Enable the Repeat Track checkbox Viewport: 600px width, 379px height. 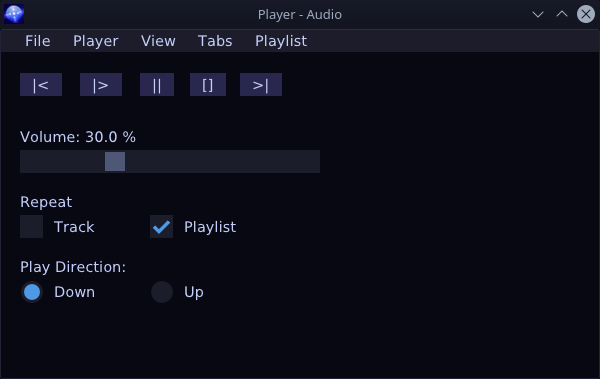[31, 227]
